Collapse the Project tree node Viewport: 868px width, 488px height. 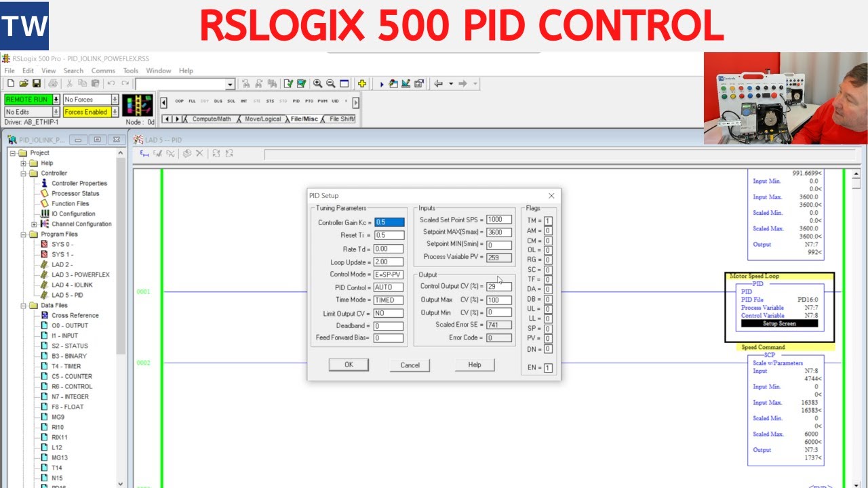tap(13, 152)
